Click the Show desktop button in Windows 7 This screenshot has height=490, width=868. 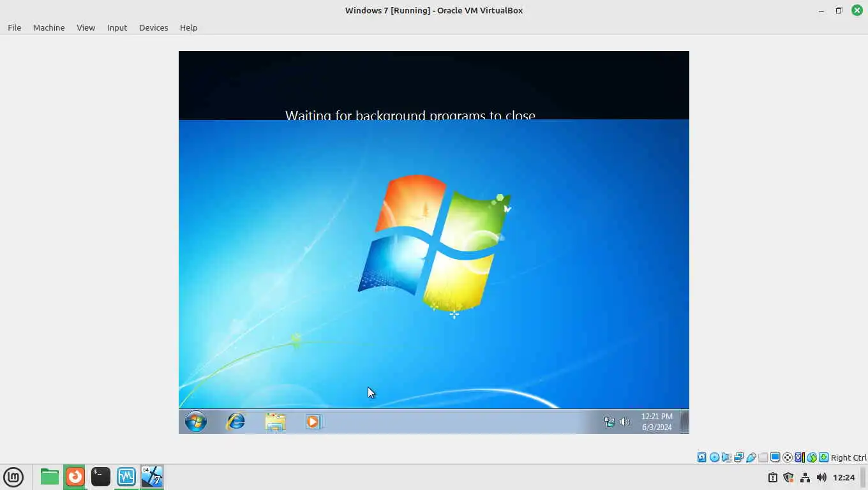pos(684,422)
